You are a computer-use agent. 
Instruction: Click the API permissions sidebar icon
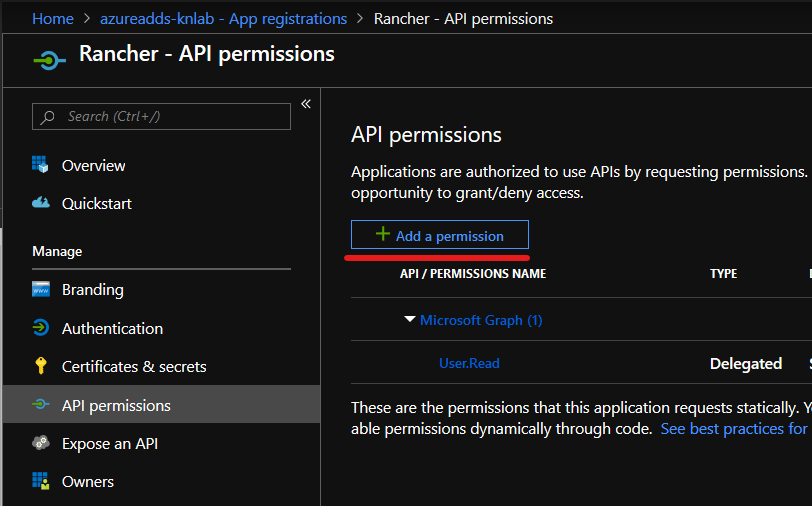coord(40,404)
